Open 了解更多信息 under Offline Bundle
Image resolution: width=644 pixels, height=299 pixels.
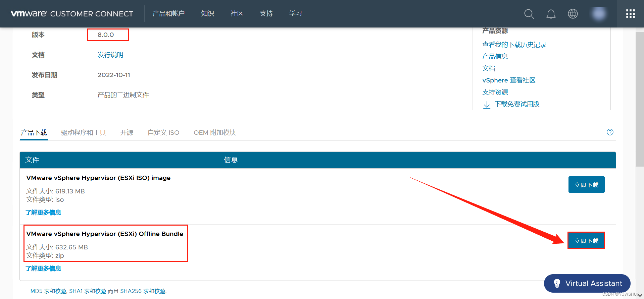point(43,268)
